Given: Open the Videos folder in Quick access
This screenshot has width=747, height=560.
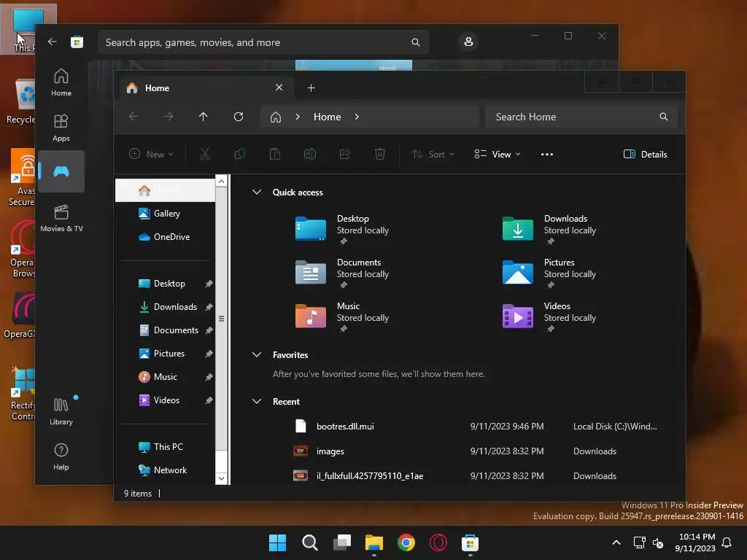Looking at the screenshot, I should pyautogui.click(x=549, y=316).
